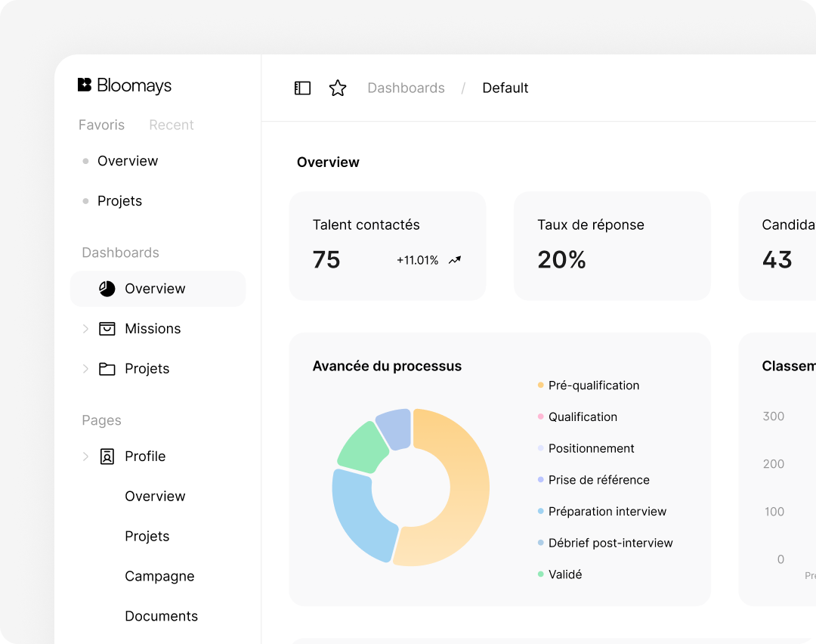This screenshot has height=644, width=816.
Task: Switch to the Recent tab
Action: click(172, 125)
